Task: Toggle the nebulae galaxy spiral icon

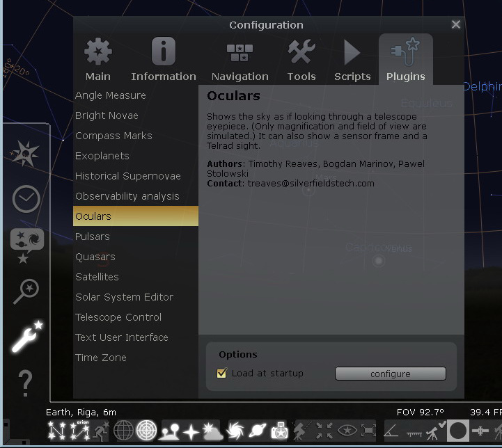Action: pyautogui.click(x=235, y=431)
